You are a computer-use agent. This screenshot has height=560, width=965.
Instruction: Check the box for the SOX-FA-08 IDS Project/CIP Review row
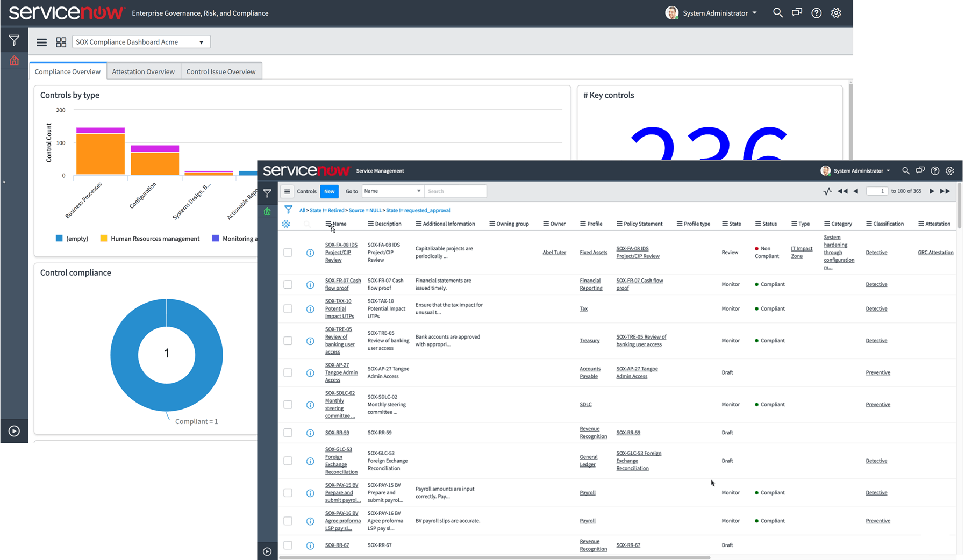click(288, 253)
